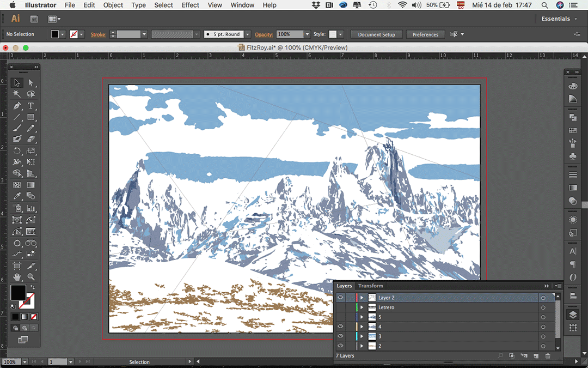
Task: Select the Rectangle tool
Action: 30,117
